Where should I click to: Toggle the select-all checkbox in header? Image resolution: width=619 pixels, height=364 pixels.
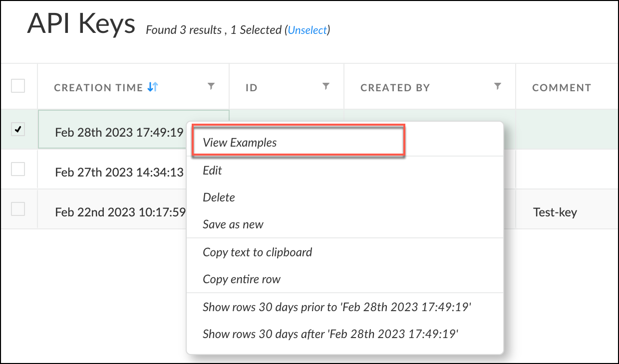click(18, 86)
